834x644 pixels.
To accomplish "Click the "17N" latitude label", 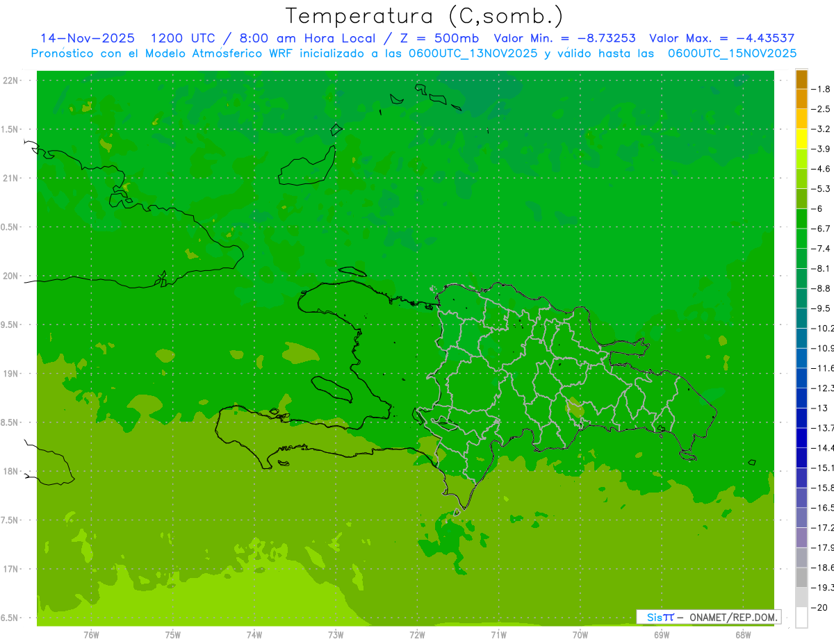I will [x=11, y=569].
